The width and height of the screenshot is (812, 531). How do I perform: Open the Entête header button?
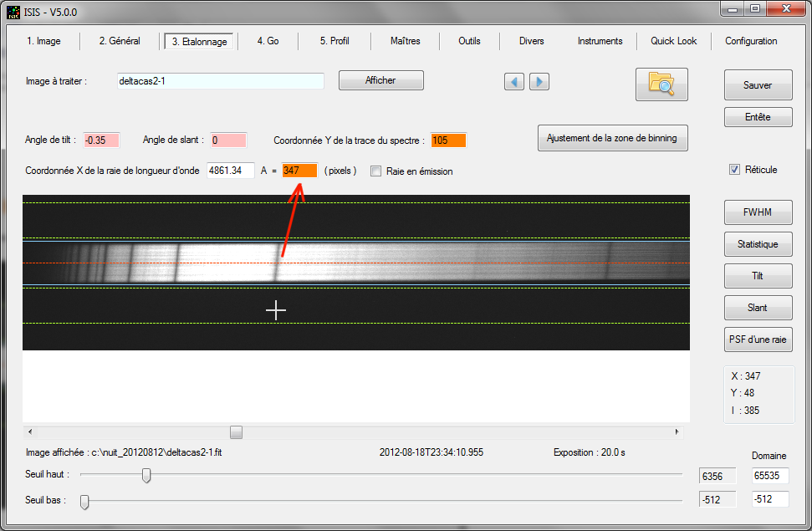click(x=758, y=117)
